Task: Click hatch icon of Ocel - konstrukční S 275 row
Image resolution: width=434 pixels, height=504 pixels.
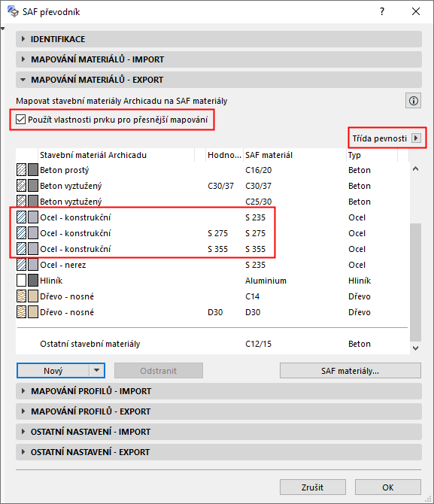Action: point(21,233)
